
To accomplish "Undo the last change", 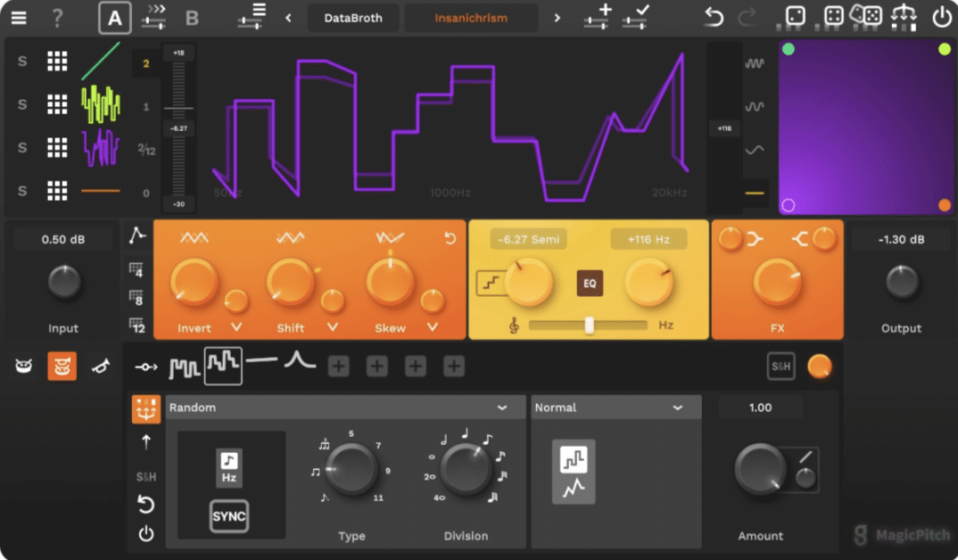I will tap(713, 16).
